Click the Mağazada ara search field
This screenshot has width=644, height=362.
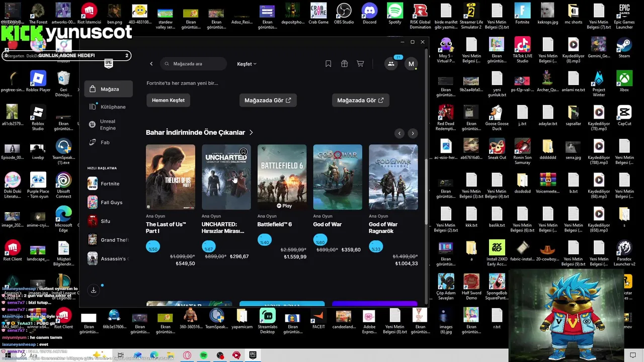tap(194, 64)
